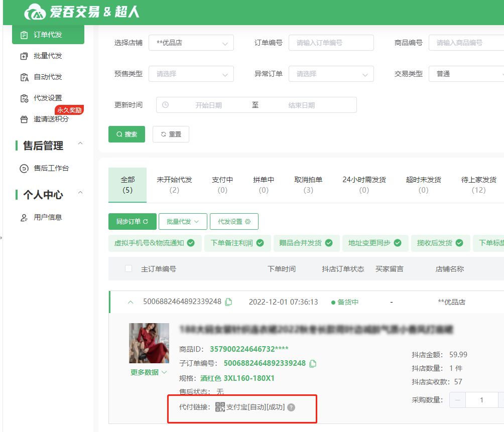This screenshot has height=432, width=504.
Task: Click the 代发设置 button with gear
Action: [x=234, y=222]
